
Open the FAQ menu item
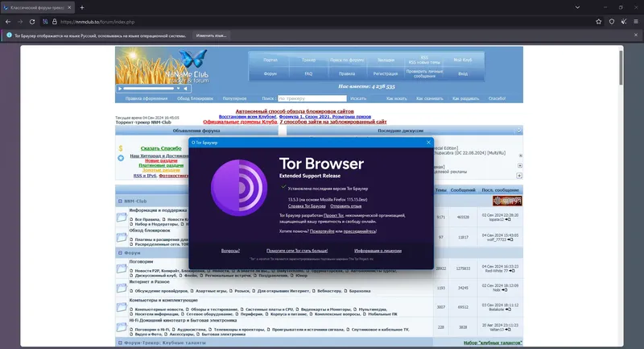click(x=308, y=74)
